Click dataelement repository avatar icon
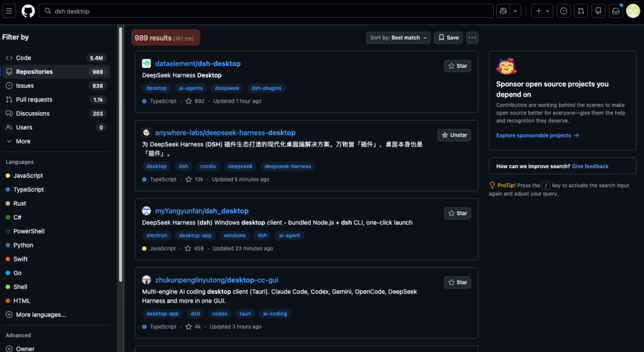Viewport: 644px width, 352px height. click(147, 64)
